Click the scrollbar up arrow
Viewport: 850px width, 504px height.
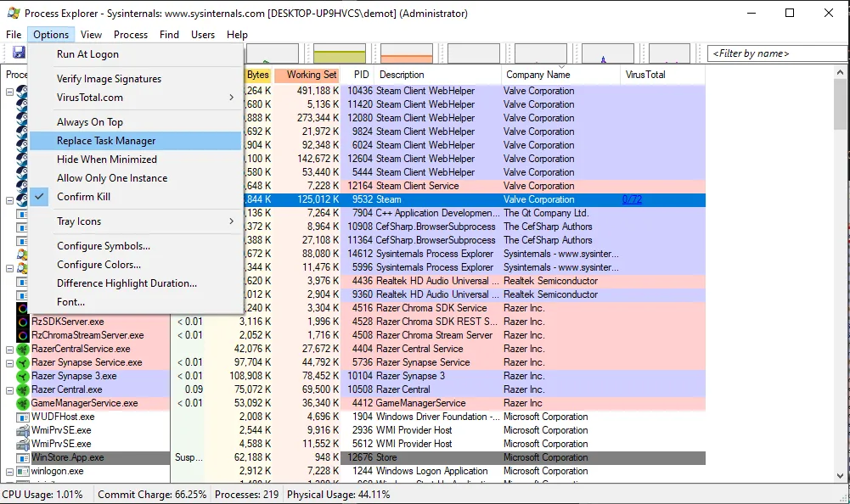click(841, 72)
